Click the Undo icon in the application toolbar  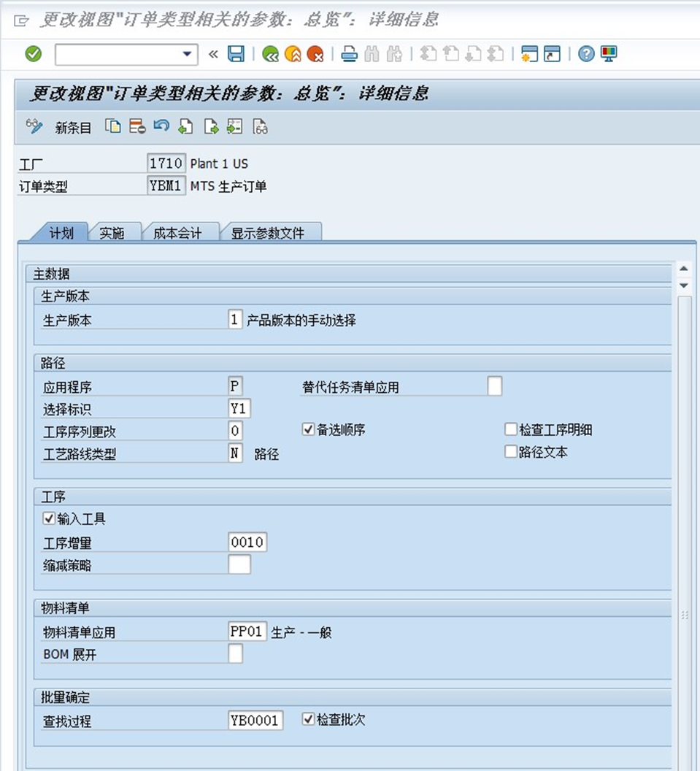(162, 126)
